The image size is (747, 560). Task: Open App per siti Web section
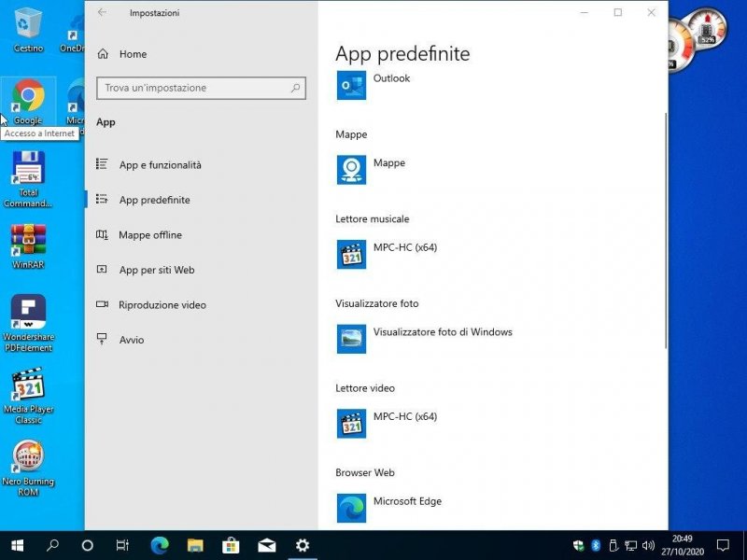pyautogui.click(x=156, y=270)
